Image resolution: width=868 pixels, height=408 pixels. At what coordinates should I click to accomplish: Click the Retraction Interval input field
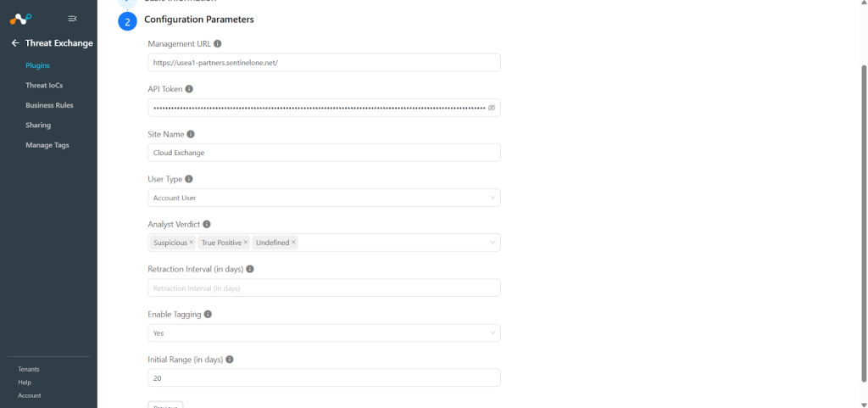[x=324, y=288]
